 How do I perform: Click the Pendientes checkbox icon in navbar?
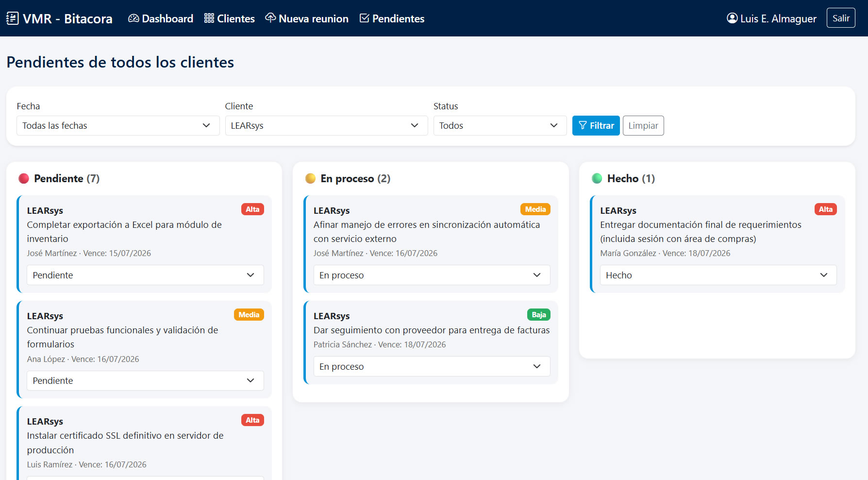(364, 18)
